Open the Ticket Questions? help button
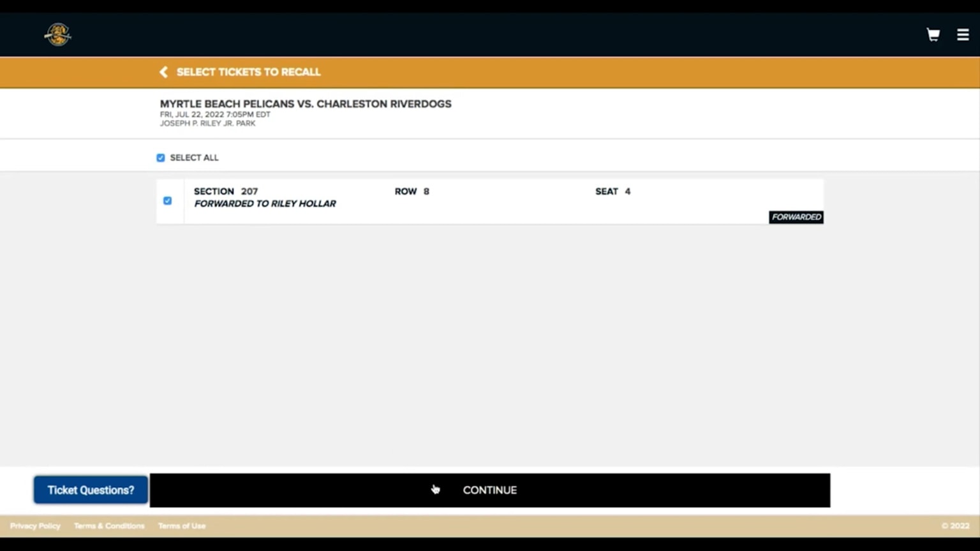Image resolution: width=980 pixels, height=551 pixels. (91, 490)
